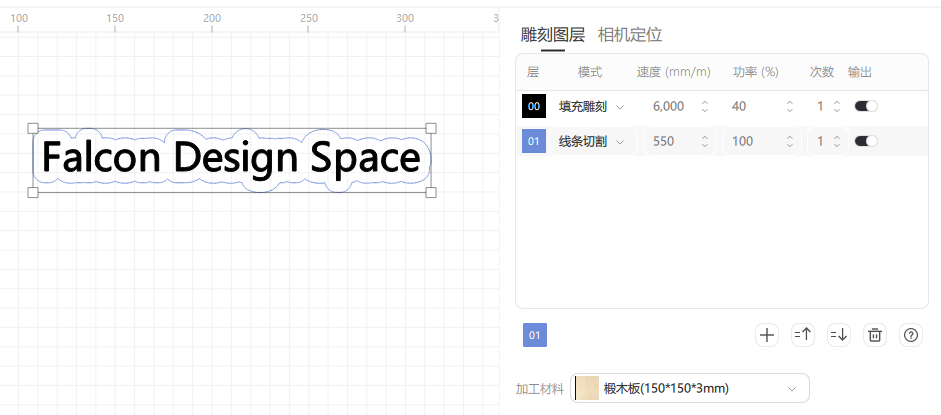
Task: Click the 6,000 speed field for layer 00
Action: click(x=667, y=106)
